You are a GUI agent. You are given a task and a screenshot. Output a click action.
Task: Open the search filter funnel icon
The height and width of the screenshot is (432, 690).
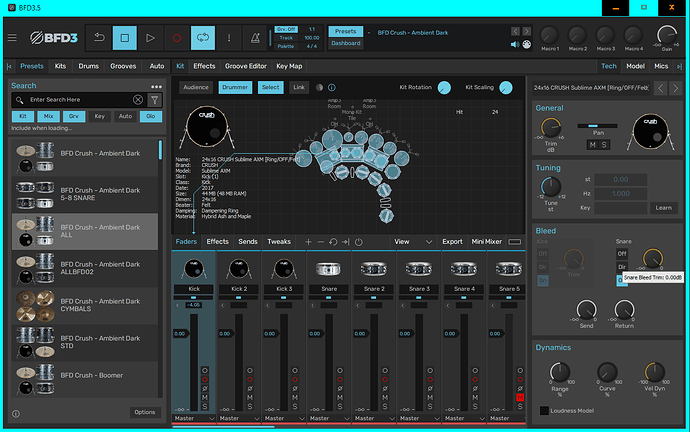[x=155, y=100]
